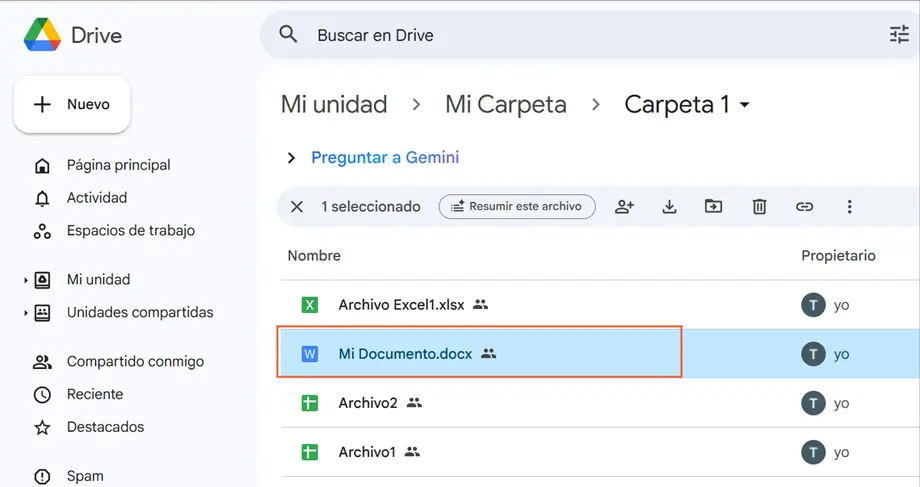Viewport: 920px width, 487px height.
Task: Select the Archivo1 file name
Action: (367, 452)
